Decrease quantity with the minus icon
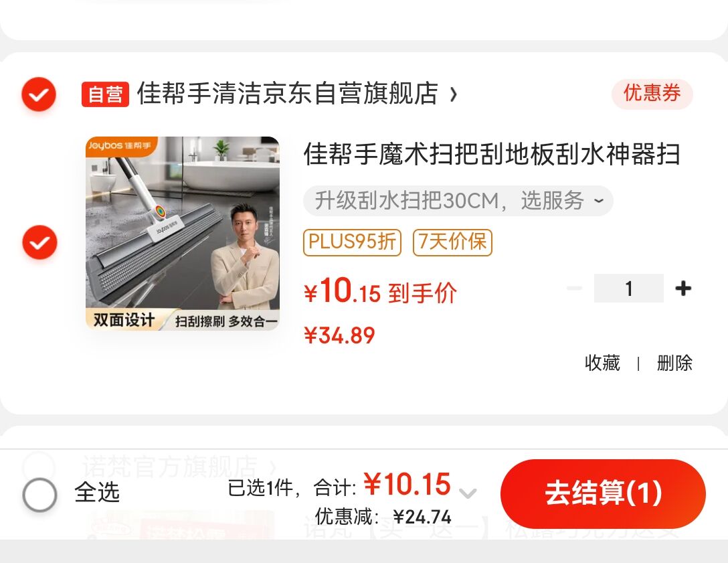The width and height of the screenshot is (728, 563). [x=574, y=289]
